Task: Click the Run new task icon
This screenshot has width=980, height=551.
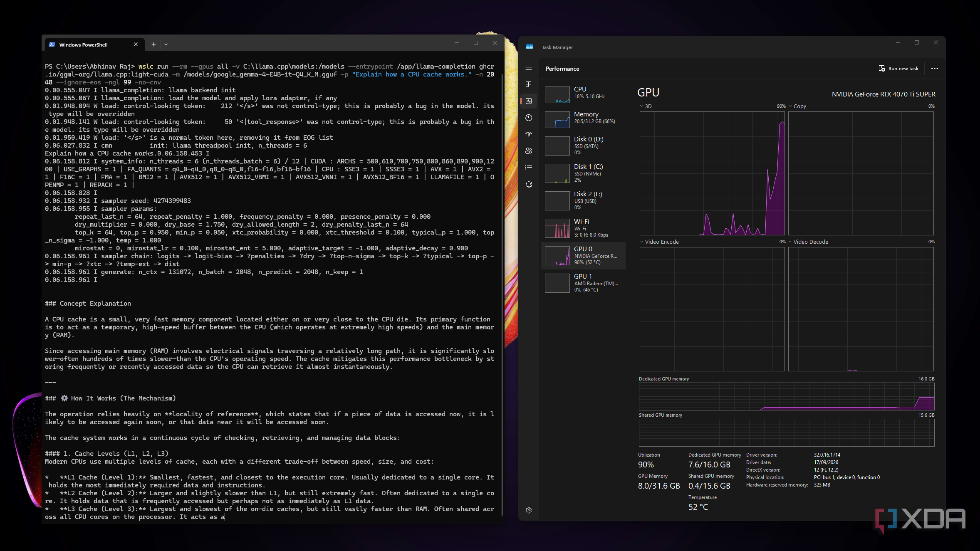Action: 882,69
